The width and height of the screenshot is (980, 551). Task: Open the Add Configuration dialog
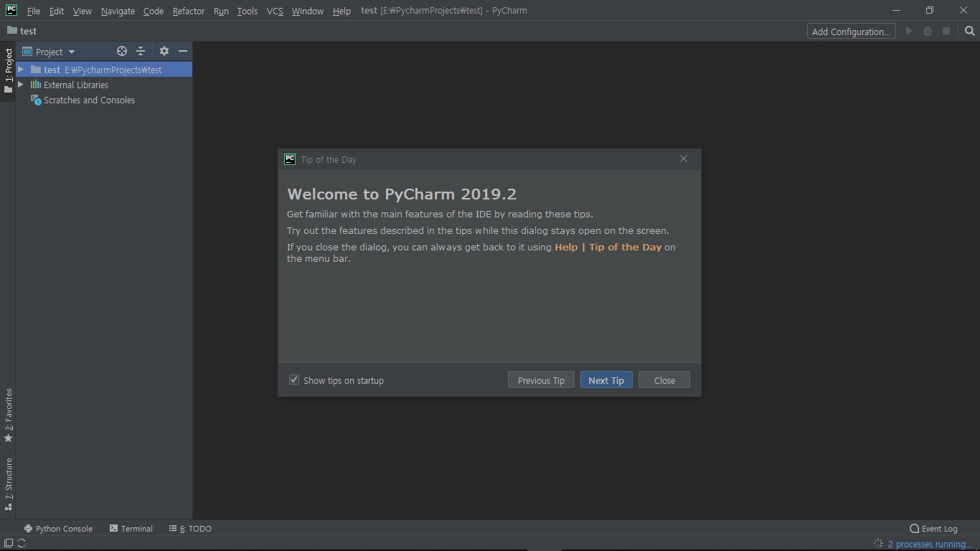pos(851,31)
